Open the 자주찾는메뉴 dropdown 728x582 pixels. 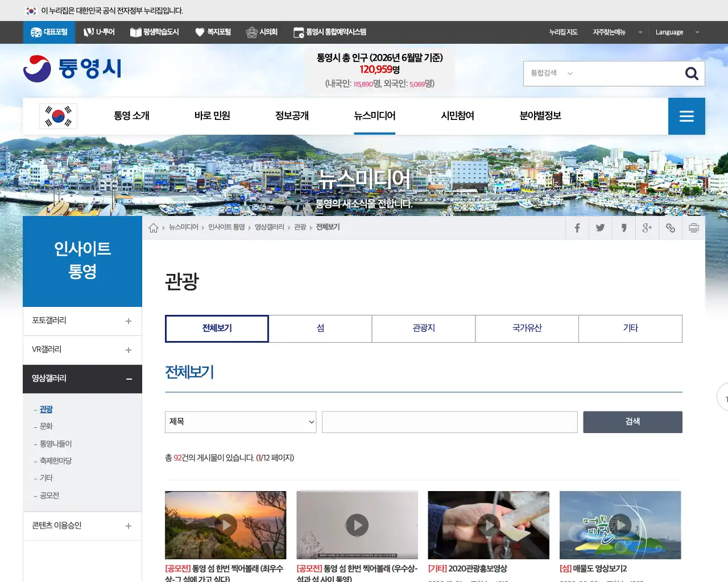coord(617,32)
